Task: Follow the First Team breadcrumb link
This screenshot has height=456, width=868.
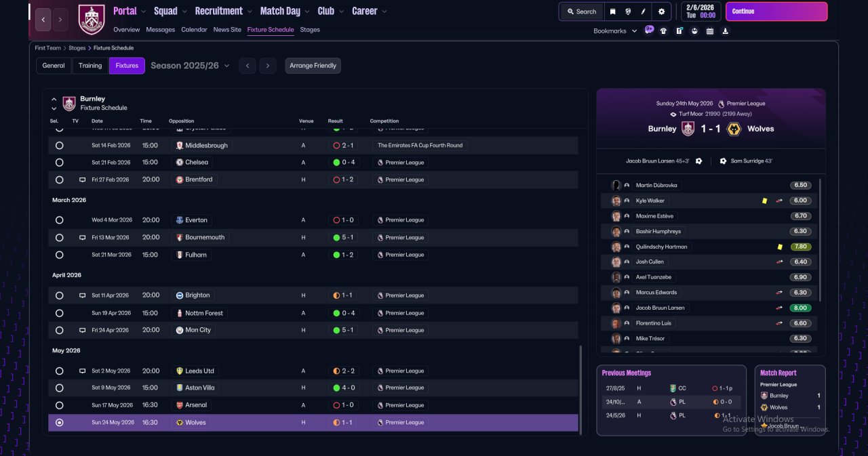Action: coord(48,48)
